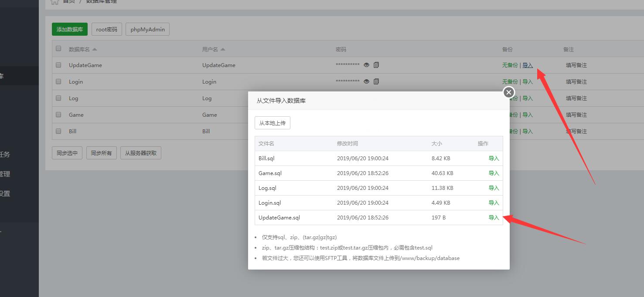This screenshot has height=297, width=644.
Task: Close the import database dialog
Action: (x=508, y=92)
